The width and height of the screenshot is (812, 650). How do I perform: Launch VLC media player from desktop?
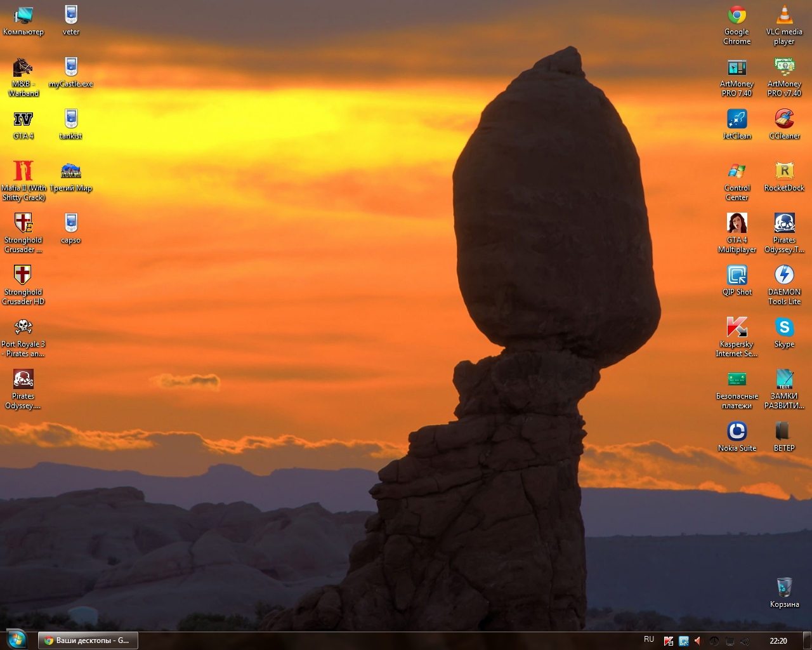point(784,15)
